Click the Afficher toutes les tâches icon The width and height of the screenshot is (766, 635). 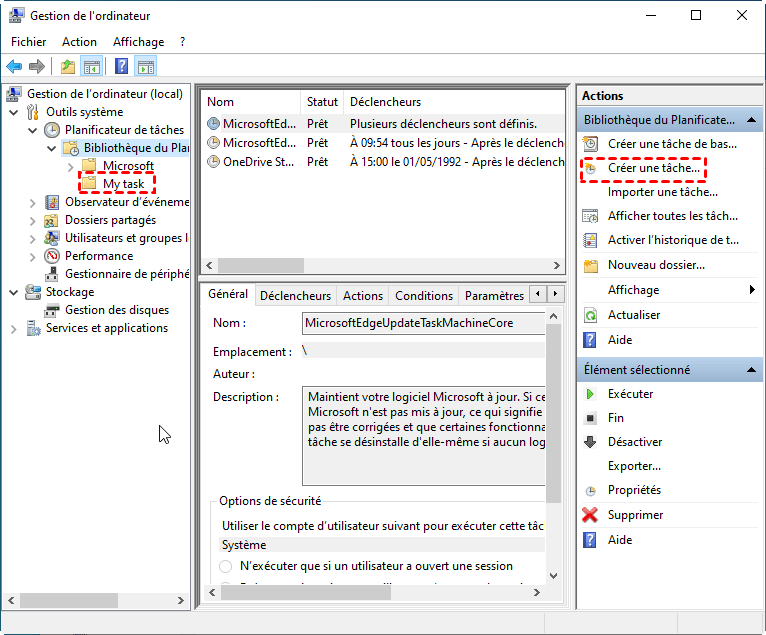[x=590, y=216]
